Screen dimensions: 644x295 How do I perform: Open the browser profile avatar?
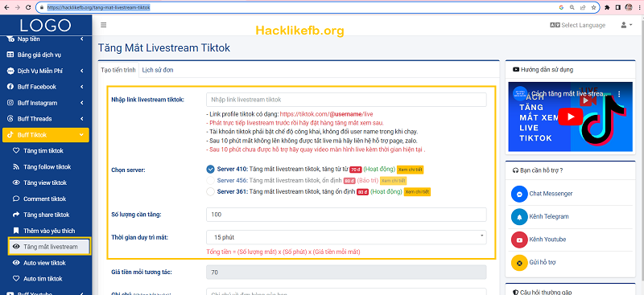(x=629, y=7)
